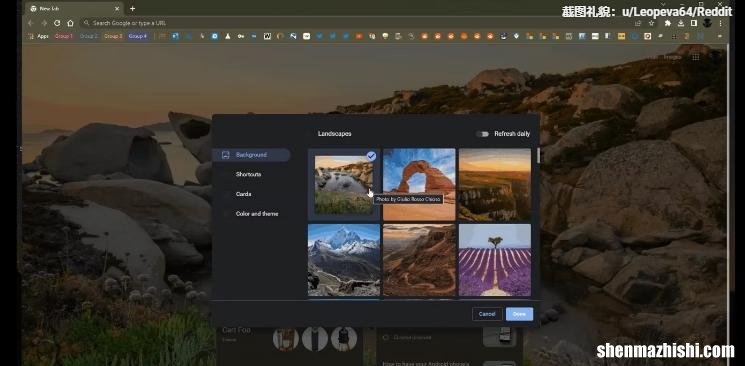This screenshot has width=745, height=366.
Task: Click the Cancel button
Action: pyautogui.click(x=487, y=314)
